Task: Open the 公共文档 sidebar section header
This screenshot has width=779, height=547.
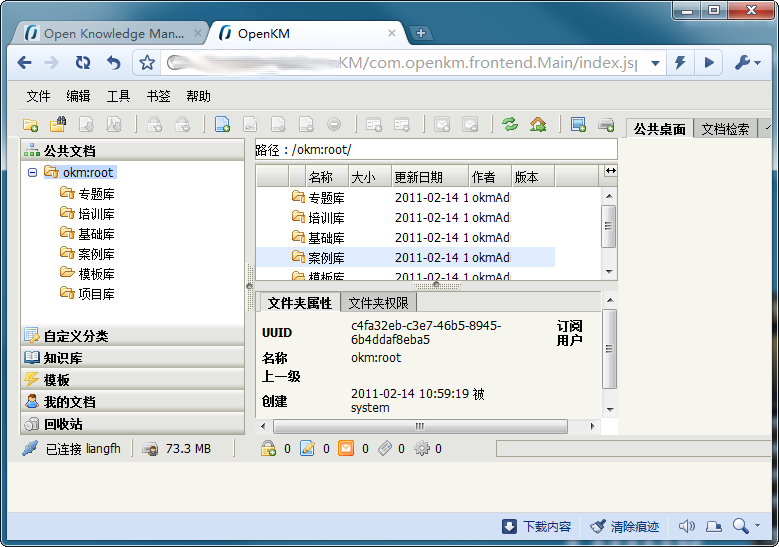Action: point(133,151)
